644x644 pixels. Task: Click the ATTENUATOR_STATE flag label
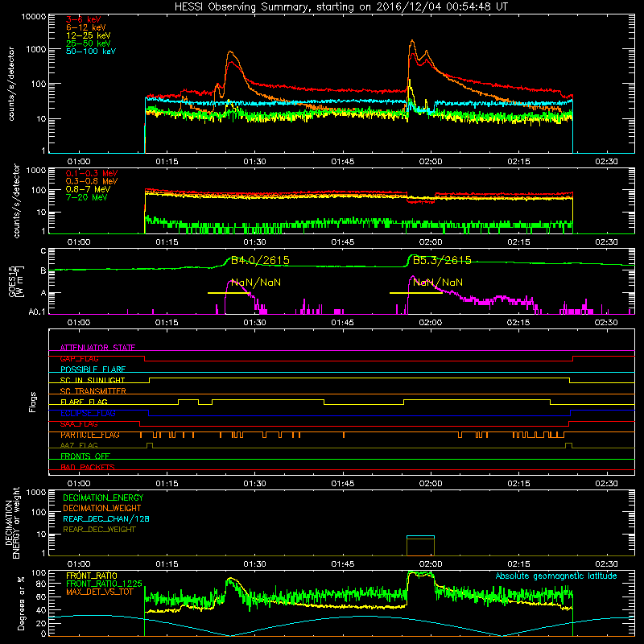point(97,348)
